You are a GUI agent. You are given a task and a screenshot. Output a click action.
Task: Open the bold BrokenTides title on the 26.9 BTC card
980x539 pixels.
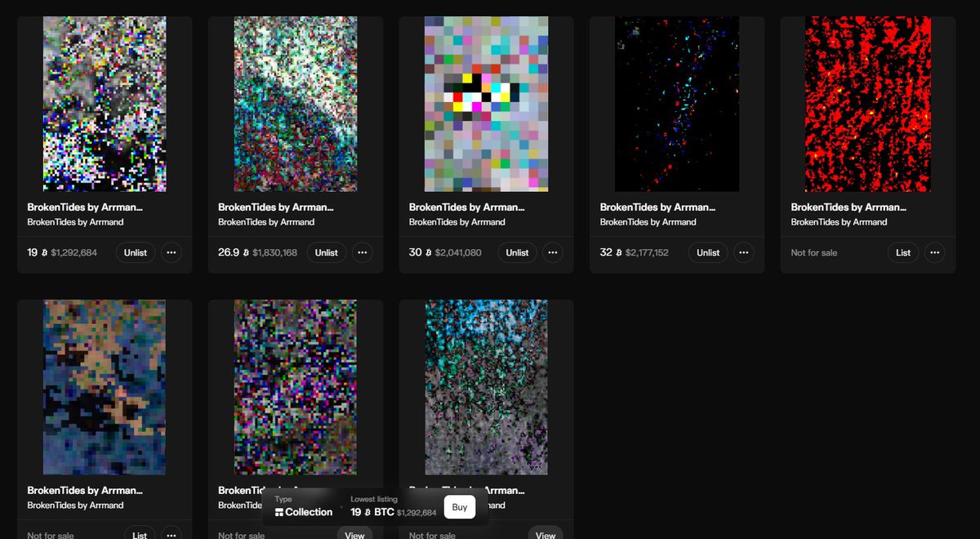coord(276,207)
